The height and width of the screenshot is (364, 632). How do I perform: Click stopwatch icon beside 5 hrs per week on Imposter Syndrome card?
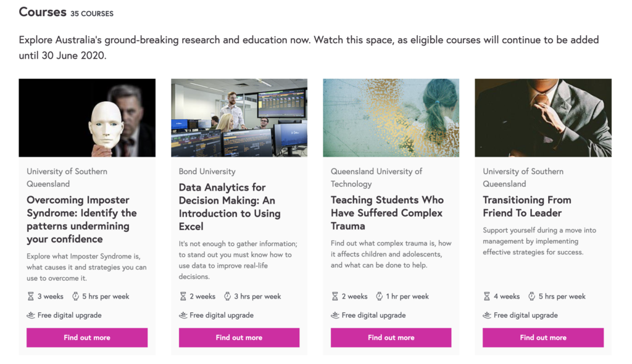[75, 296]
